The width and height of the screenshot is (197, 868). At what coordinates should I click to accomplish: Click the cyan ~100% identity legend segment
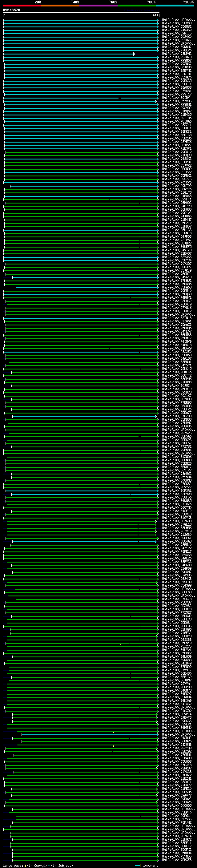coord(175,6)
